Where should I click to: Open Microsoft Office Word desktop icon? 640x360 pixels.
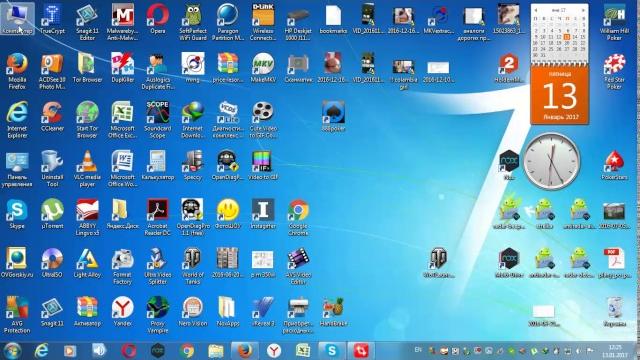[122, 169]
